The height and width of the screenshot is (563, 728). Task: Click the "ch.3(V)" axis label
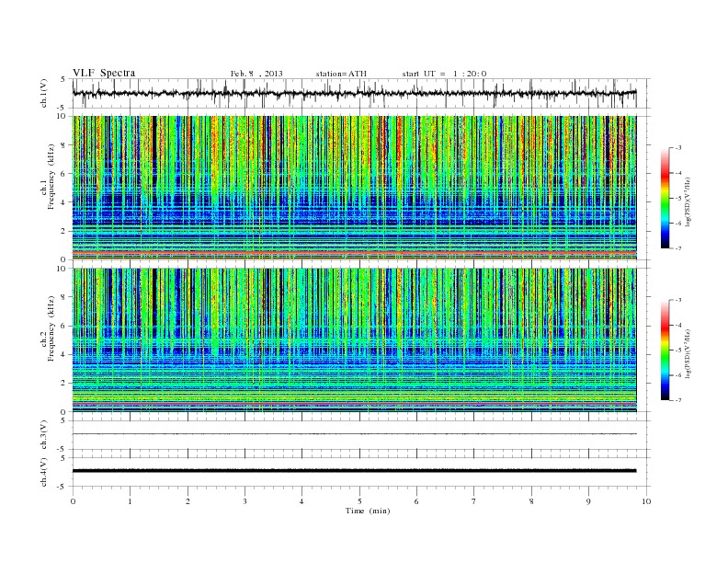coord(43,435)
